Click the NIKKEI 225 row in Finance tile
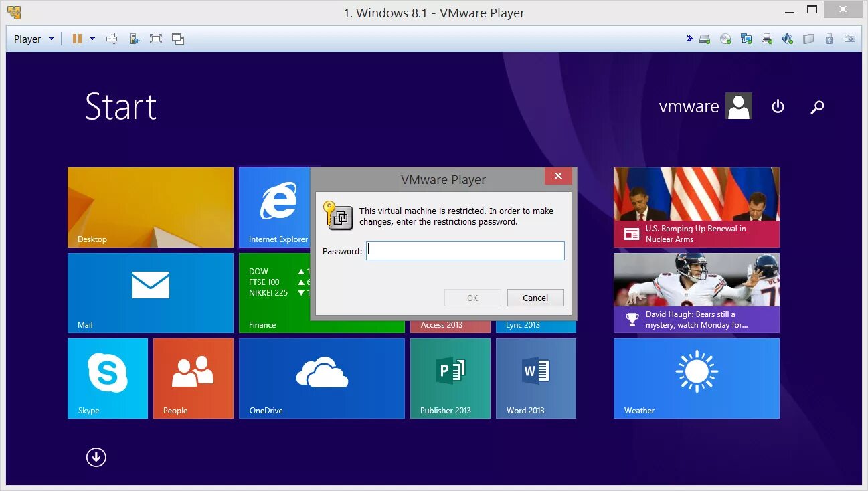 tap(279, 292)
